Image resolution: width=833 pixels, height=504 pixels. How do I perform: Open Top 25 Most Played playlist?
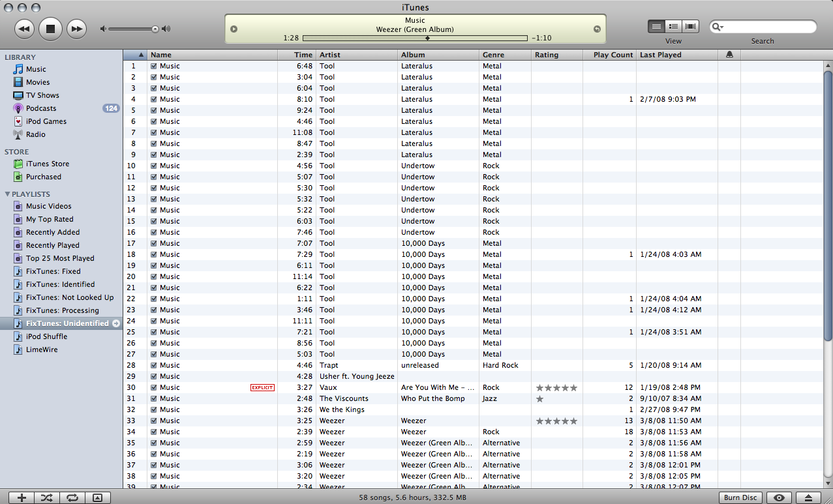point(61,258)
